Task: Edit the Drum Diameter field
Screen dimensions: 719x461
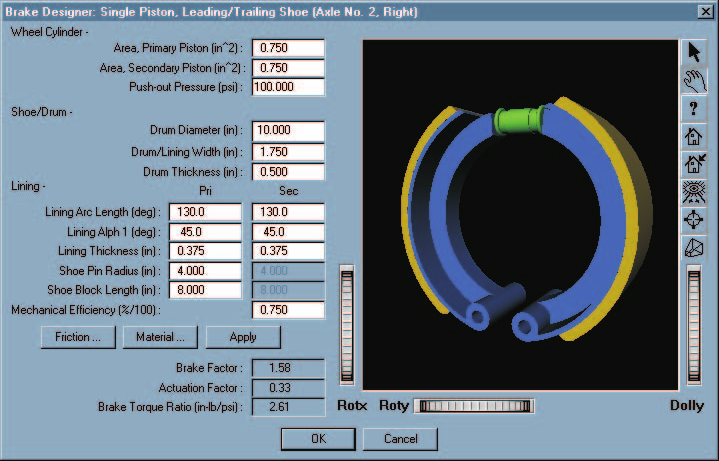Action: [288, 131]
